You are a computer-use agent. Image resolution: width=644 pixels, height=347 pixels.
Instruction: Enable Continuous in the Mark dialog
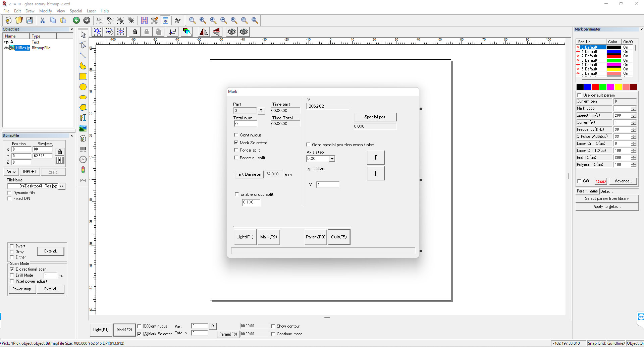click(236, 135)
